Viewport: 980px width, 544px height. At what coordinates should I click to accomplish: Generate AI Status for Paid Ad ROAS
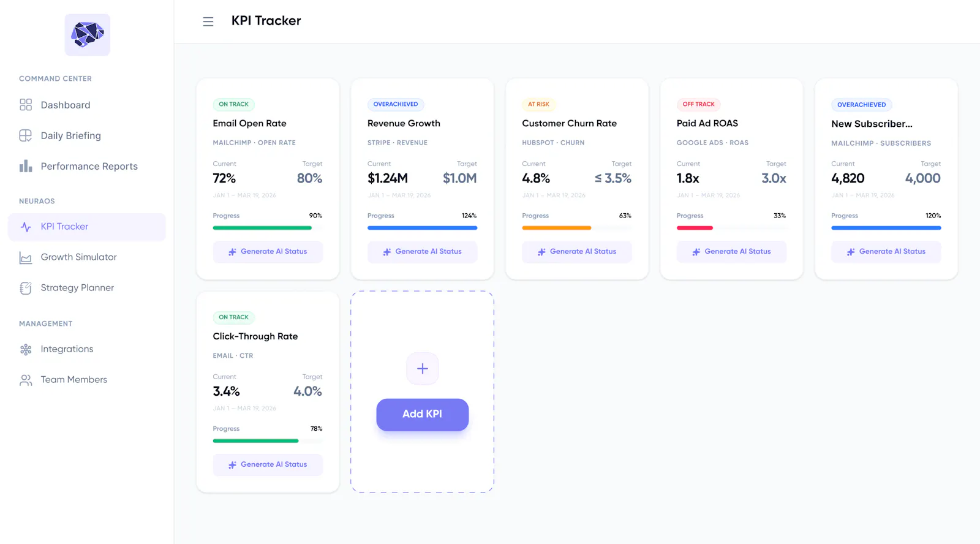click(731, 252)
